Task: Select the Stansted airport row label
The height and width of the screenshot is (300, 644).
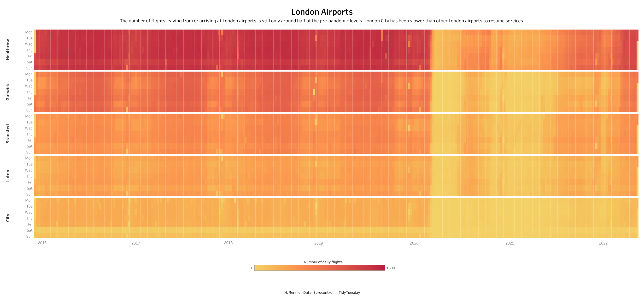Action: (x=8, y=134)
